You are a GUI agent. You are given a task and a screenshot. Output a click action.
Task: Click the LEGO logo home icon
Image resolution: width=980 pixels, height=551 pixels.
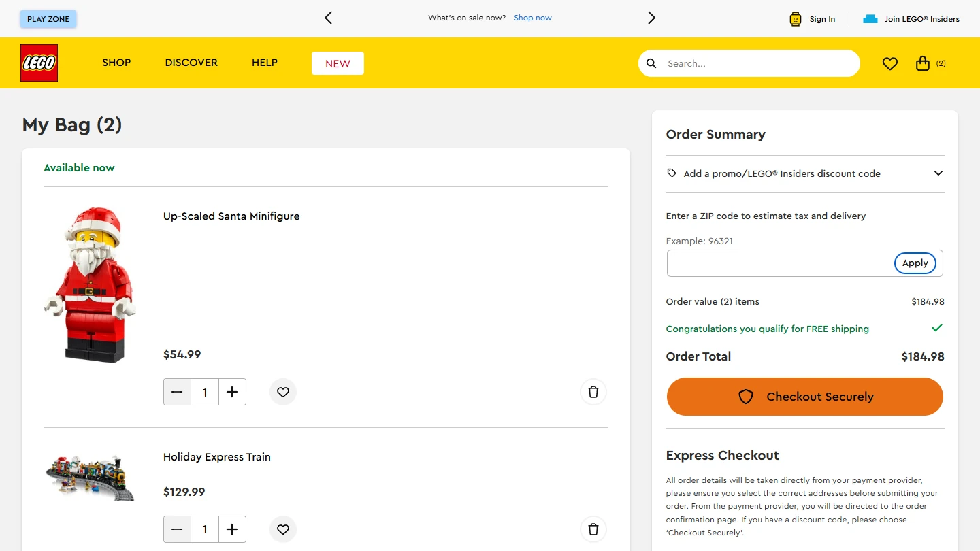(x=39, y=63)
